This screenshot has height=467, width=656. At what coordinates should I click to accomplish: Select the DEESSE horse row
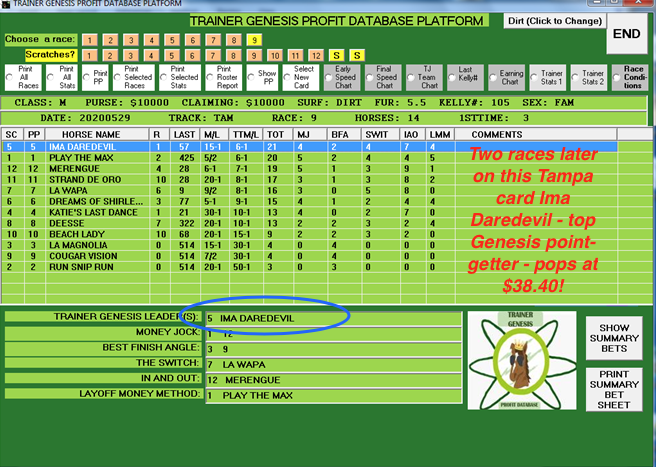309,223
